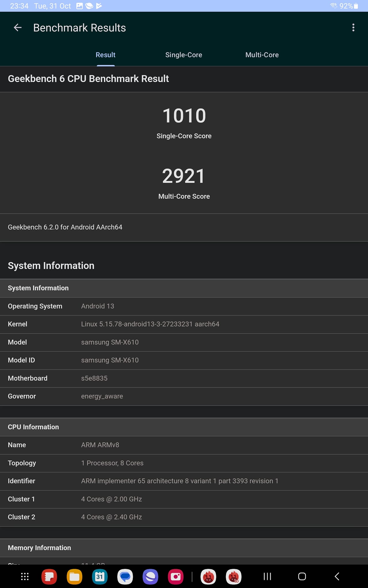Launch the Messages app
368x588 pixels.
click(x=125, y=577)
